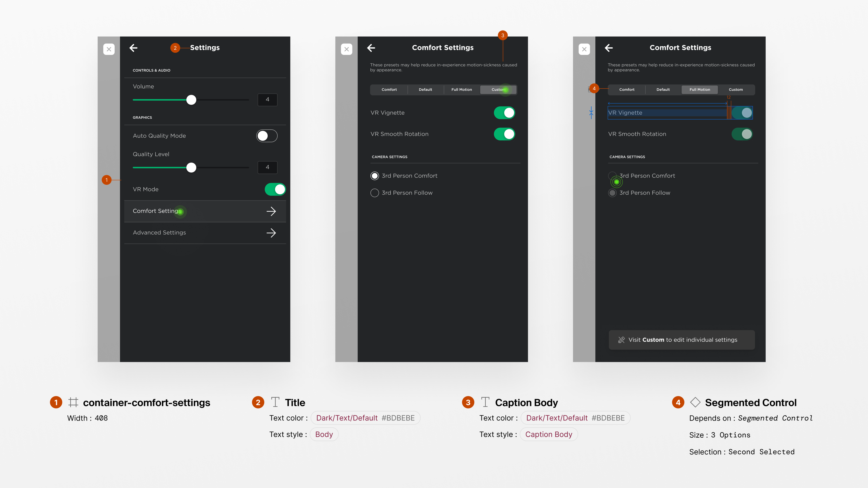Image resolution: width=868 pixels, height=488 pixels.
Task: Enable the Auto Quality Mode toggle
Action: click(x=267, y=136)
